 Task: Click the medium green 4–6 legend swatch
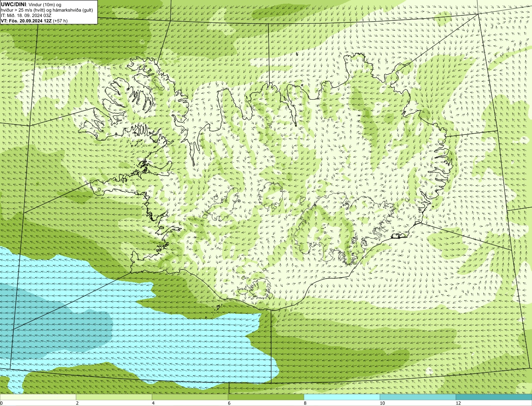coord(190,397)
